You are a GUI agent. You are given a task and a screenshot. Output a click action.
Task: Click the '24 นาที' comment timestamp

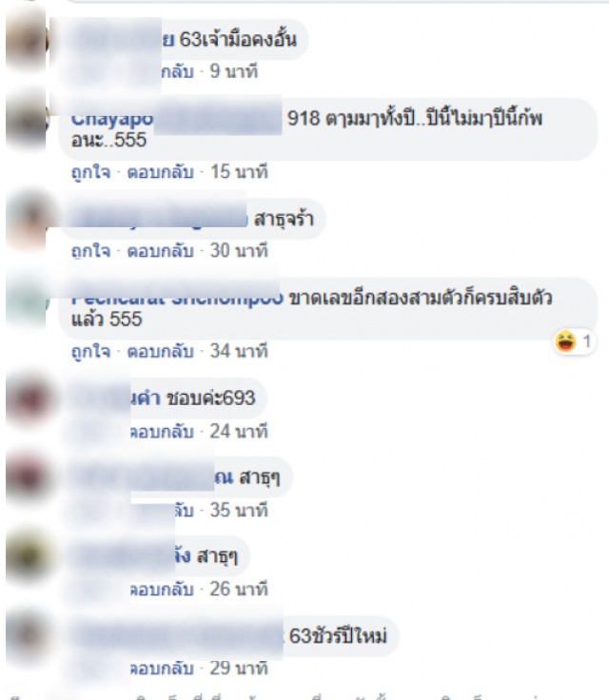239,432
